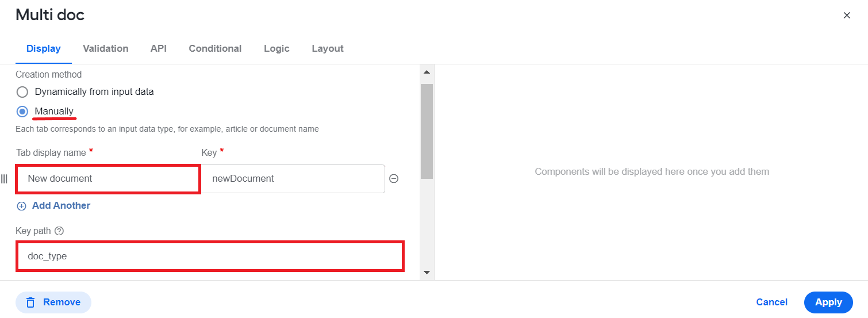Viewport: 868px width, 318px height.
Task: Click the scrollbar down arrow
Action: coord(427,272)
